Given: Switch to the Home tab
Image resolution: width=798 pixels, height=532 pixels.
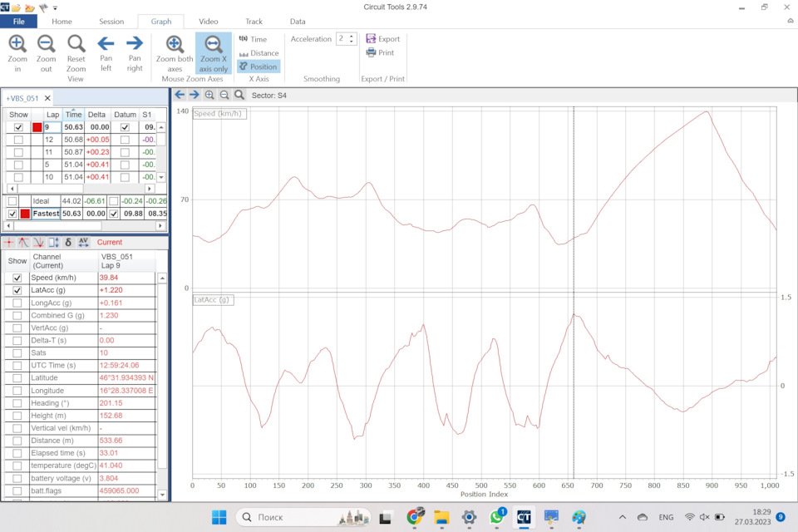Looking at the screenshot, I should [x=62, y=22].
